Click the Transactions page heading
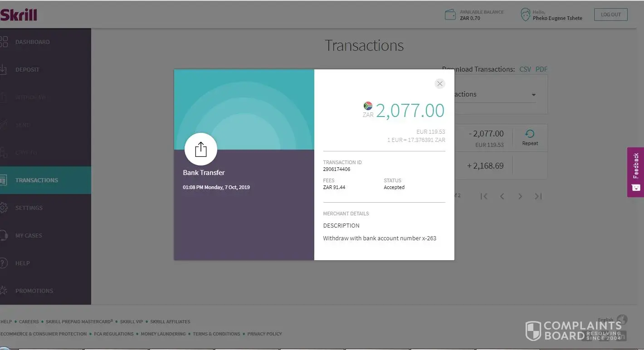Screen dimensions: 644x350 364,45
